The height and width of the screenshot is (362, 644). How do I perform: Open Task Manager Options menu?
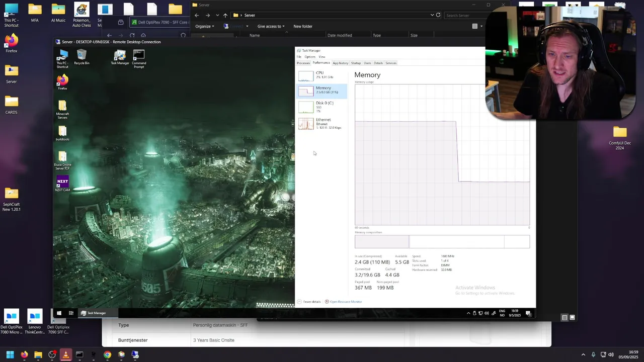pyautogui.click(x=310, y=57)
